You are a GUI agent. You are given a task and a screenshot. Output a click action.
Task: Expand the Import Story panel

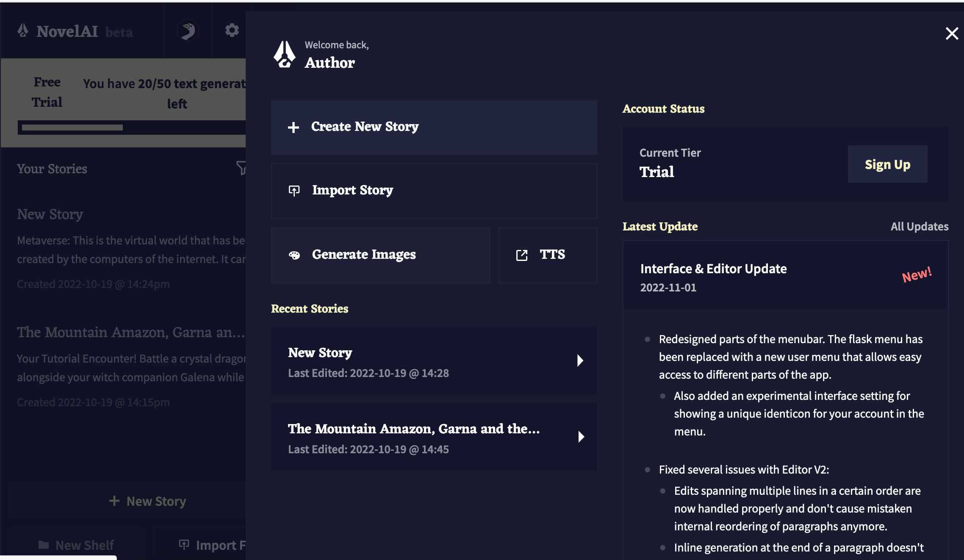433,190
